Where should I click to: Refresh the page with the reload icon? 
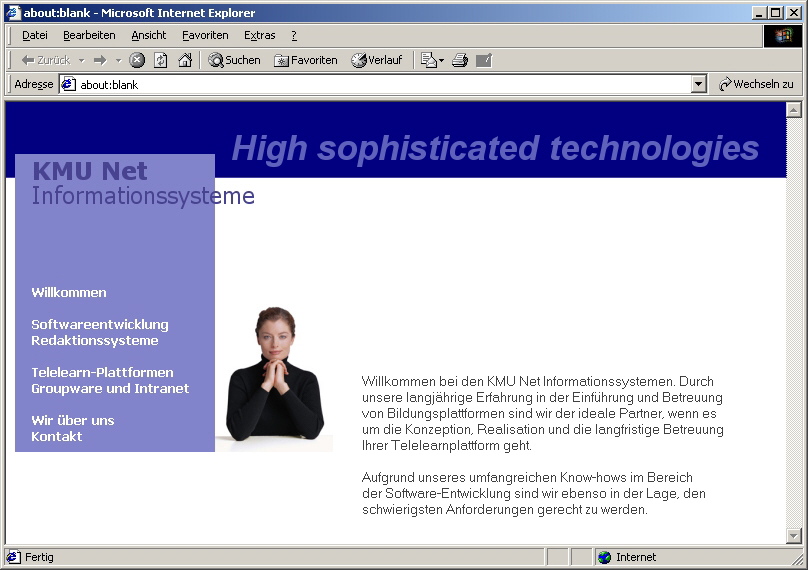point(161,60)
